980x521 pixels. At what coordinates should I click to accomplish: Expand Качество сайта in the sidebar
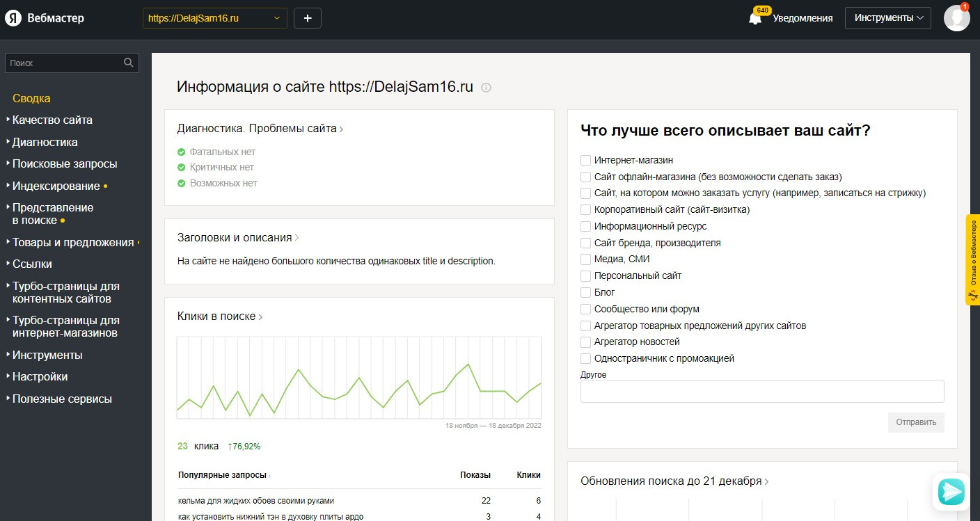click(52, 120)
